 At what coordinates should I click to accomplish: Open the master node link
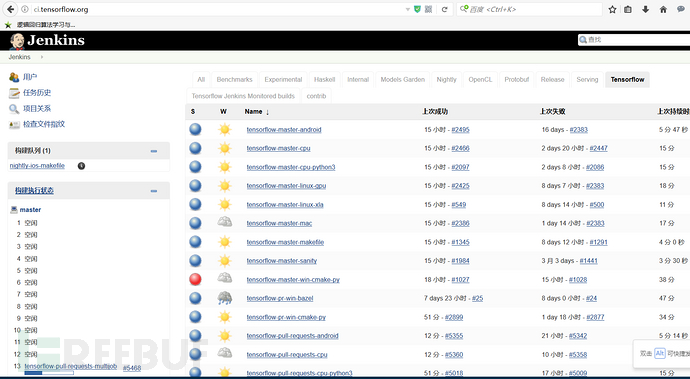(x=30, y=210)
